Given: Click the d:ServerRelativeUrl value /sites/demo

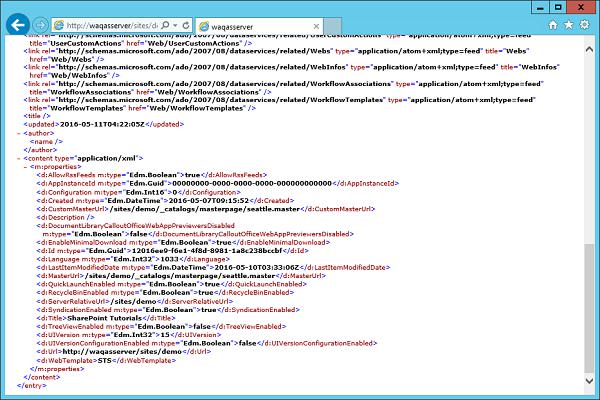Looking at the screenshot, I should [x=133, y=301].
